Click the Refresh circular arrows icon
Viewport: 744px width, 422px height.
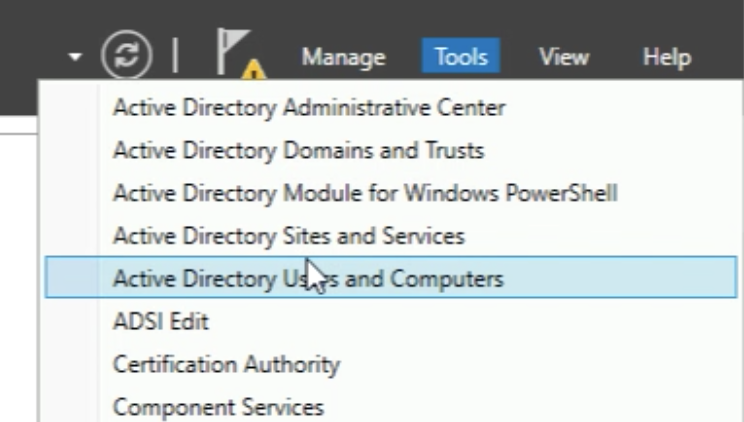(x=126, y=56)
